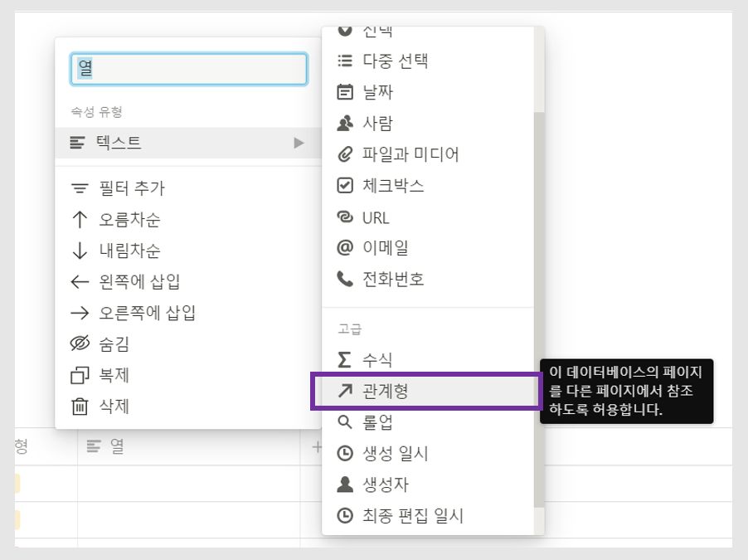Select 사람 property type
This screenshot has height=560, width=748.
pos(428,123)
